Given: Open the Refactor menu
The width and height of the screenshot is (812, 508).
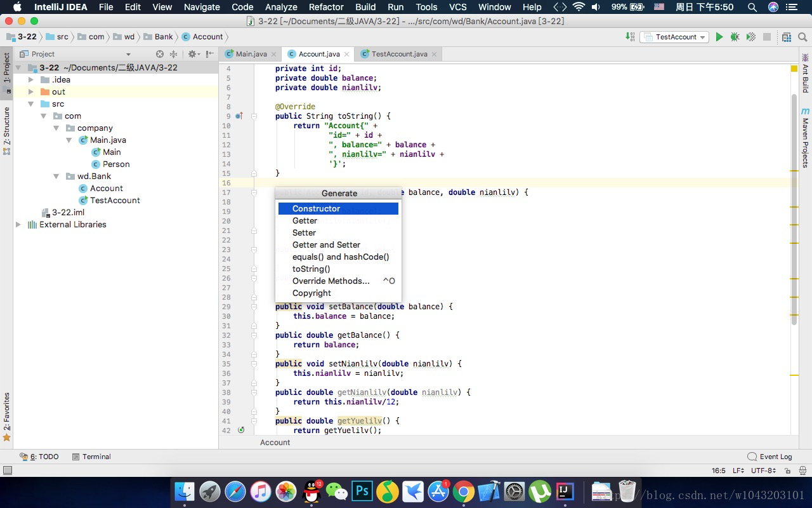Looking at the screenshot, I should tap(326, 7).
